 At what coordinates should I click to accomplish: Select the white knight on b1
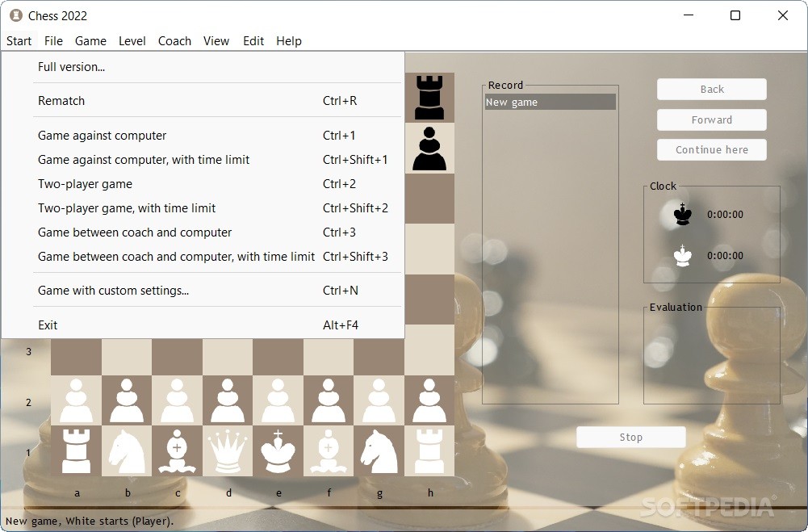tap(126, 451)
